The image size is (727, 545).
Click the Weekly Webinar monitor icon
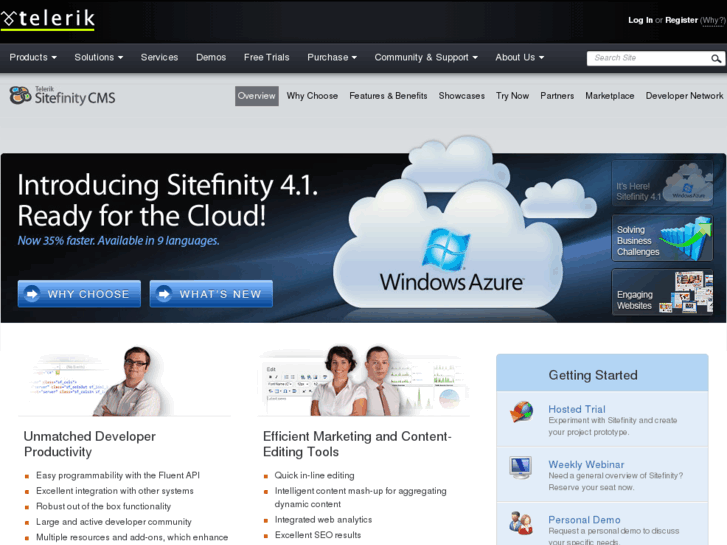(x=520, y=467)
